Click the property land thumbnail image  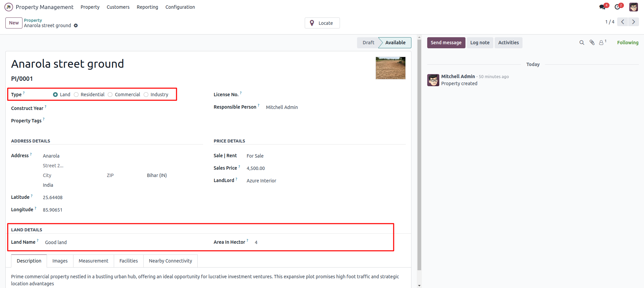tap(390, 68)
